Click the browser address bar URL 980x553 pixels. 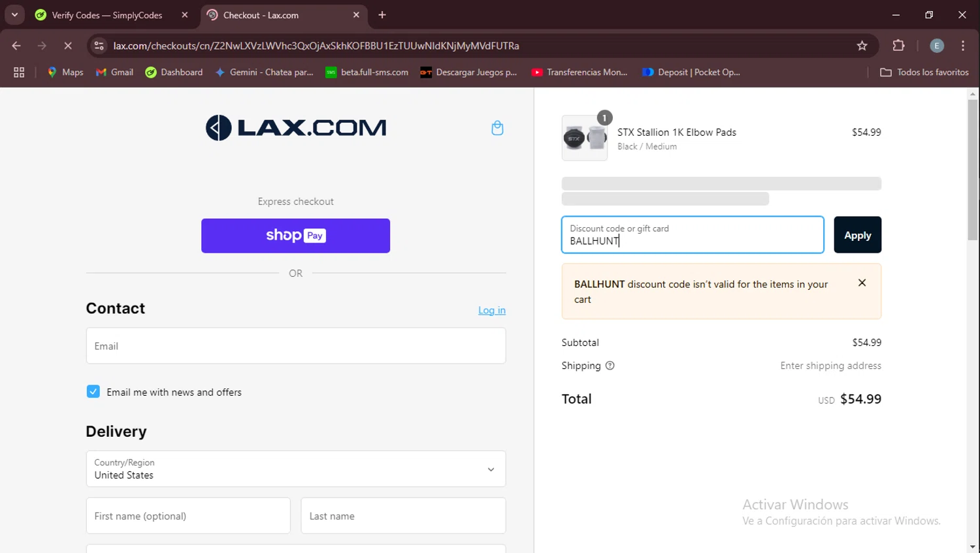316,46
